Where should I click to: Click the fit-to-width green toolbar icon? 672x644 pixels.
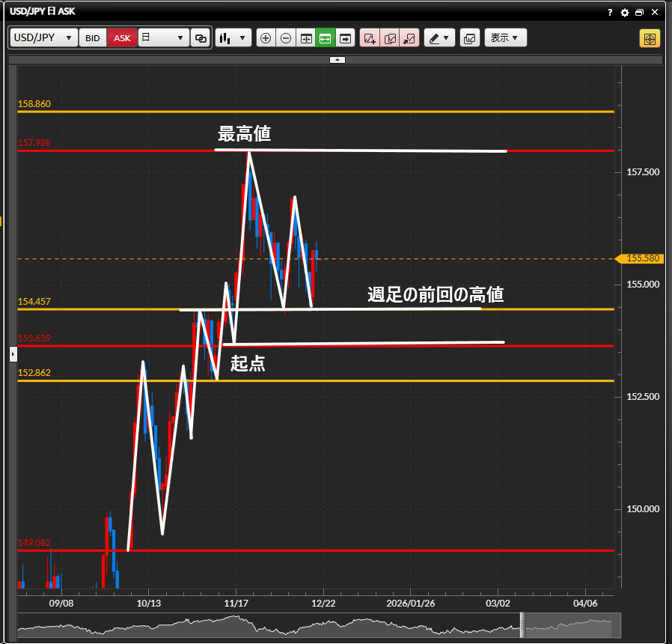click(325, 37)
